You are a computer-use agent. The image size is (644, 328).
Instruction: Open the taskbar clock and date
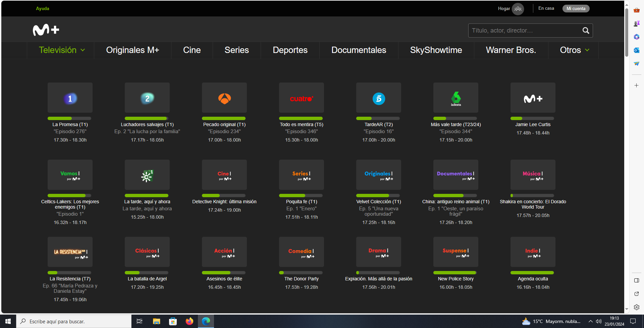614,321
